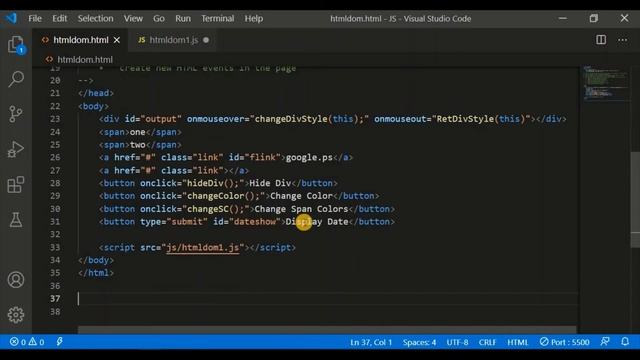Open the Run and Debug view
This screenshot has width=640, height=360.
pos(16,149)
